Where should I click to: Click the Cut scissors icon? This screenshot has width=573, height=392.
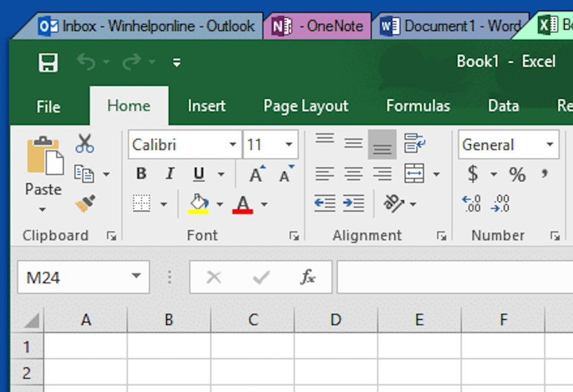click(85, 143)
